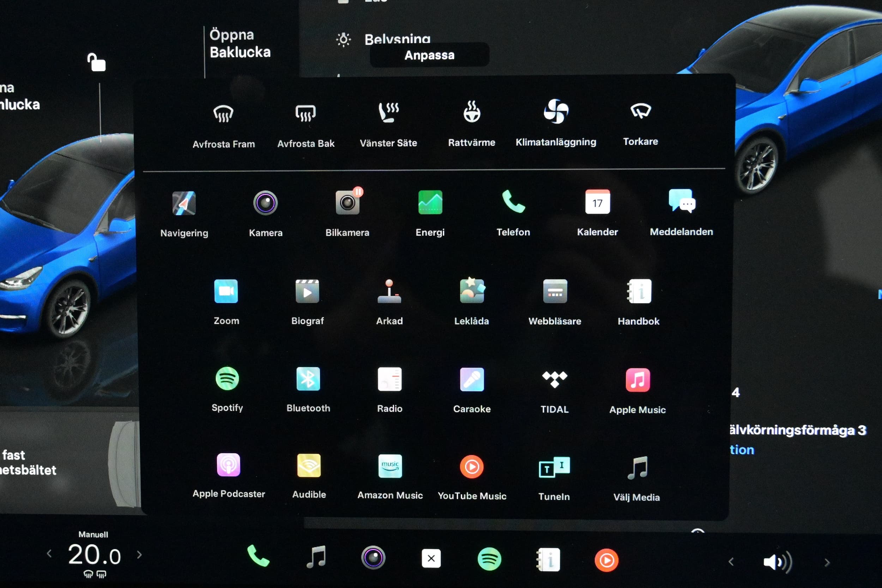Open Leklåda toybox app
Viewport: 882px width, 588px height.
[472, 302]
